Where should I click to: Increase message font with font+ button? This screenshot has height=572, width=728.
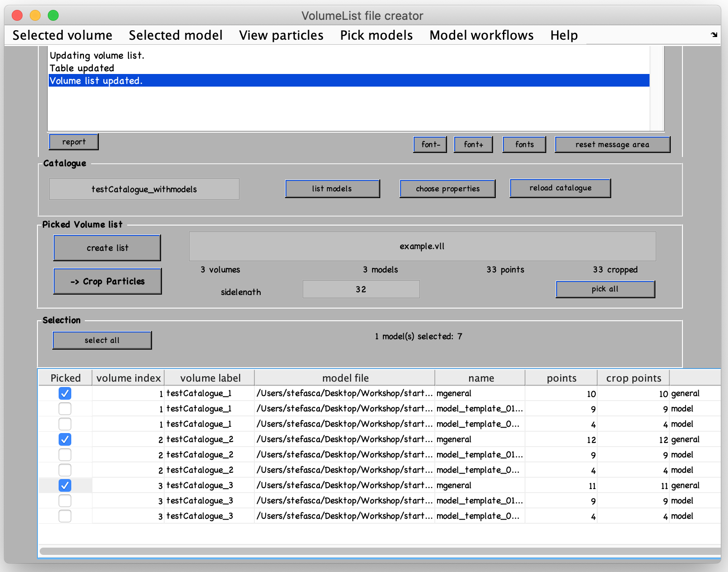473,144
